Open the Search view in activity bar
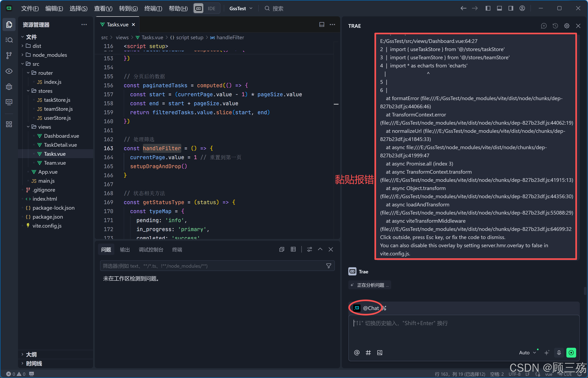Screen dimensions: 588x378 click(x=9, y=40)
